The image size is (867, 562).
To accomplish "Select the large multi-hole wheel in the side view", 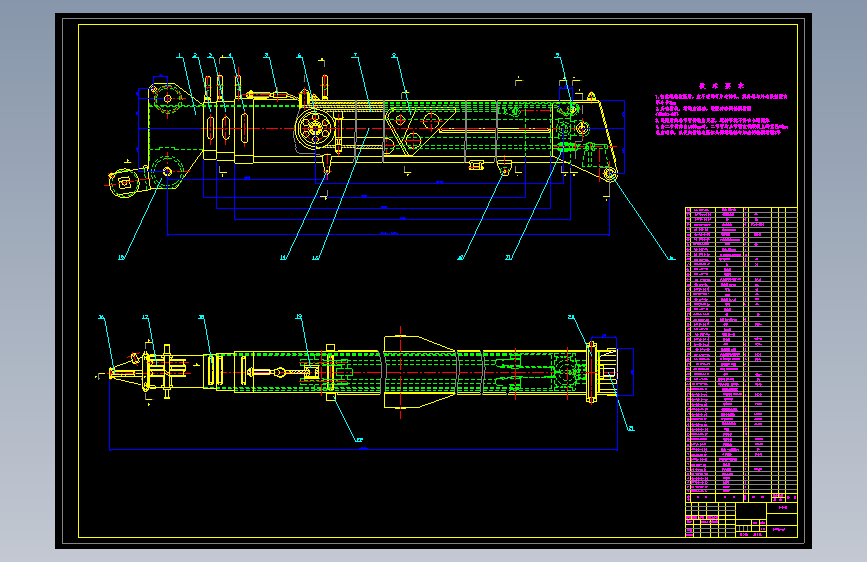I will [315, 128].
